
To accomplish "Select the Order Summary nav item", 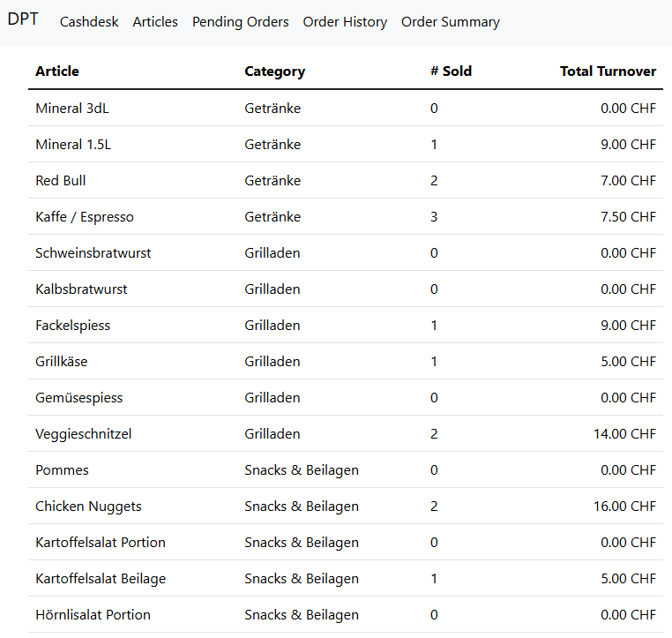I will tap(450, 22).
